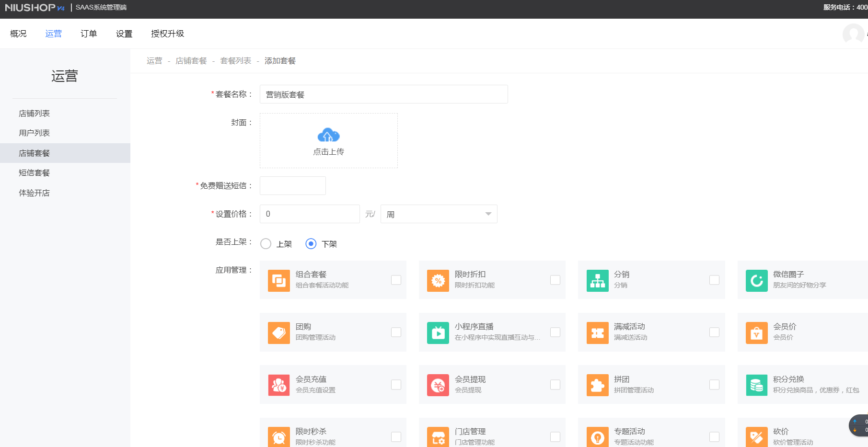Open the user avatar at top right
This screenshot has width=868, height=447.
click(854, 34)
